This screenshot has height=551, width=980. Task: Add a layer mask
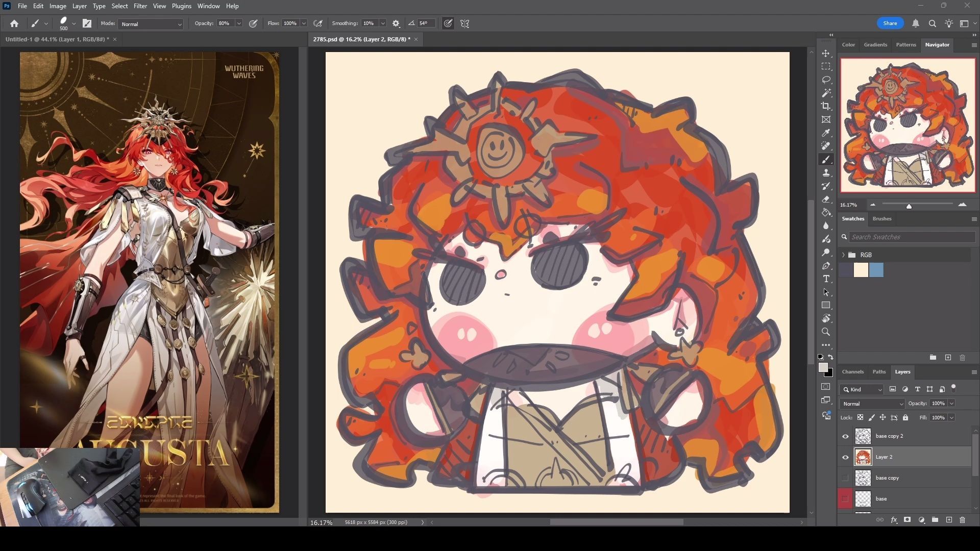pyautogui.click(x=907, y=520)
